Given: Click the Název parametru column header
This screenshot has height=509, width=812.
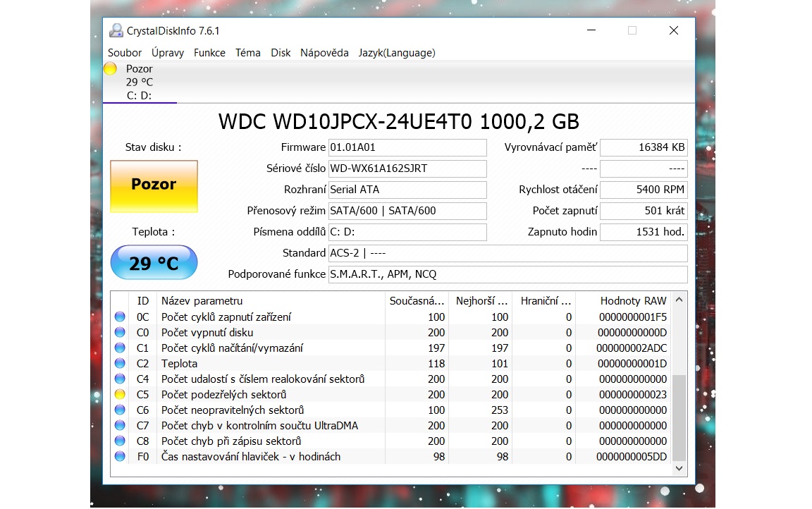Looking at the screenshot, I should 202,301.
